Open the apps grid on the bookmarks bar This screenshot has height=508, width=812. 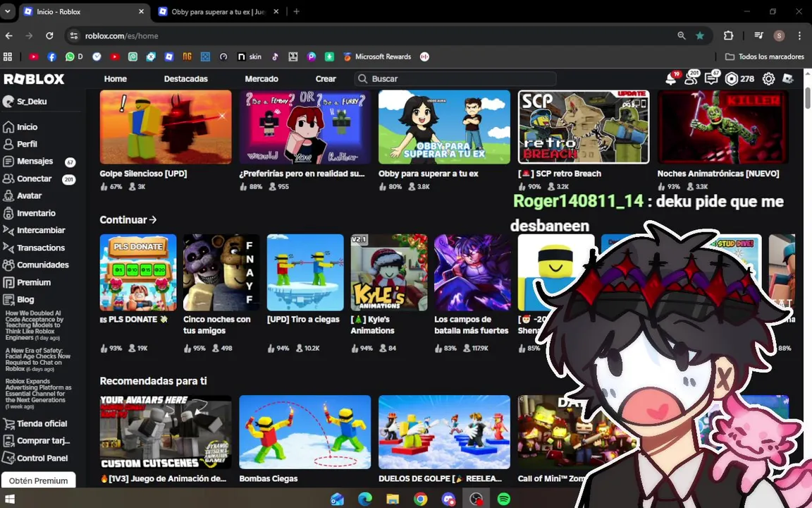8,56
